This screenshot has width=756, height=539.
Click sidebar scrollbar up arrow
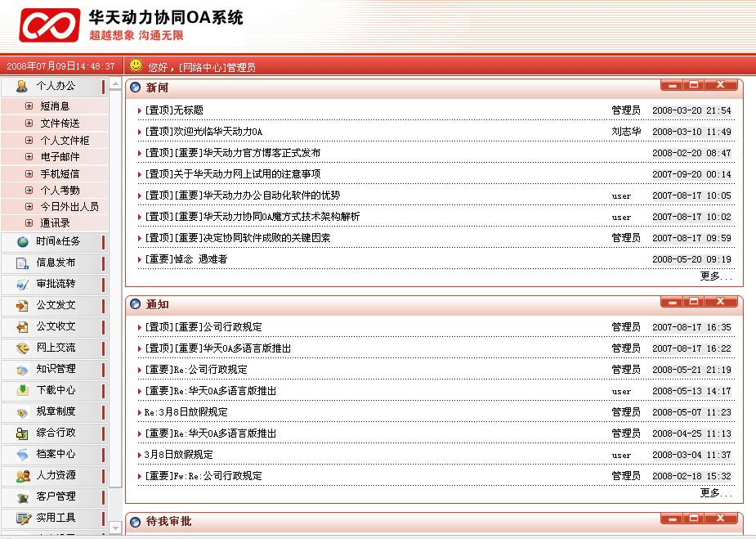[x=115, y=84]
